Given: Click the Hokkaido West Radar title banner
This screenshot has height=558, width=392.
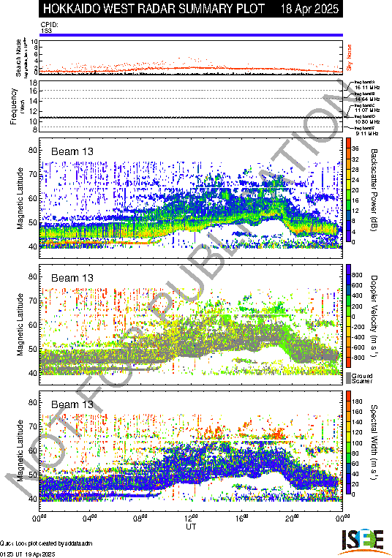Looking at the screenshot, I should pyautogui.click(x=191, y=9).
